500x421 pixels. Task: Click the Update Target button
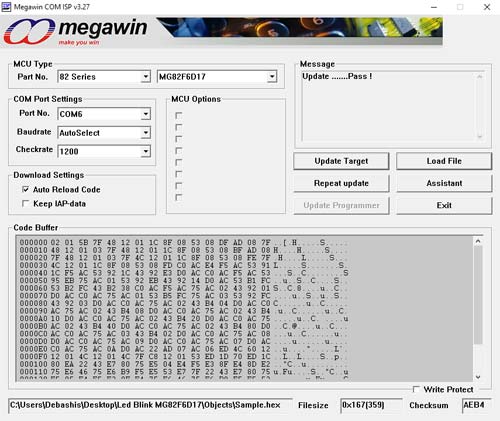point(341,161)
